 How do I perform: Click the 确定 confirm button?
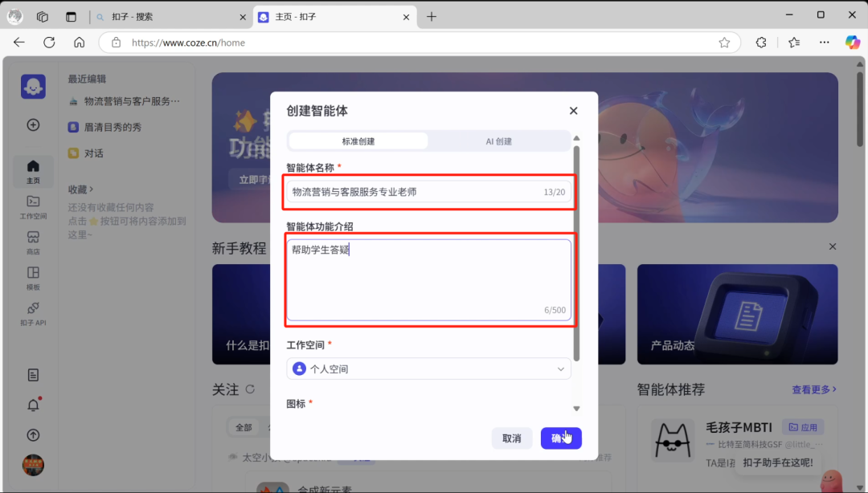pyautogui.click(x=561, y=438)
